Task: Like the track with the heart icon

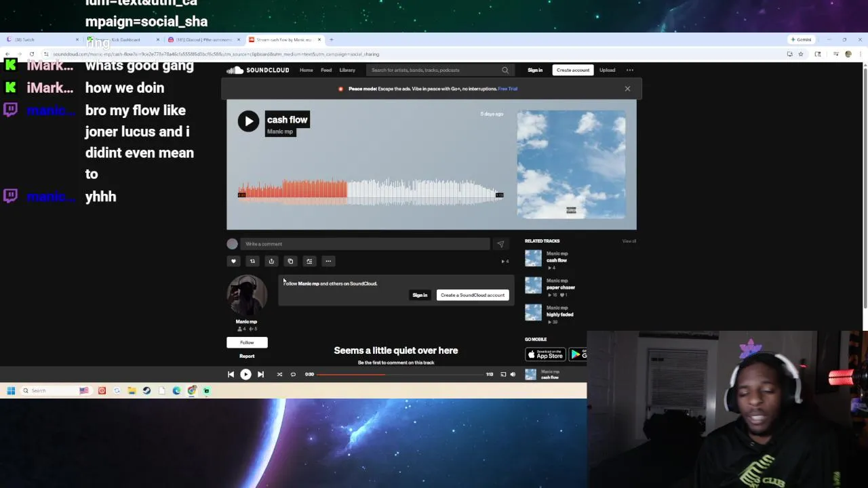Action: tap(233, 261)
